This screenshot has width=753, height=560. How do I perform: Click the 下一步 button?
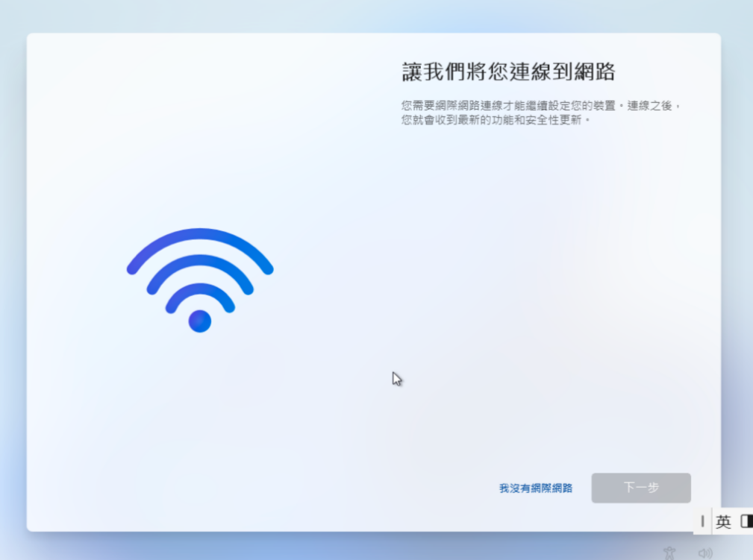click(641, 488)
